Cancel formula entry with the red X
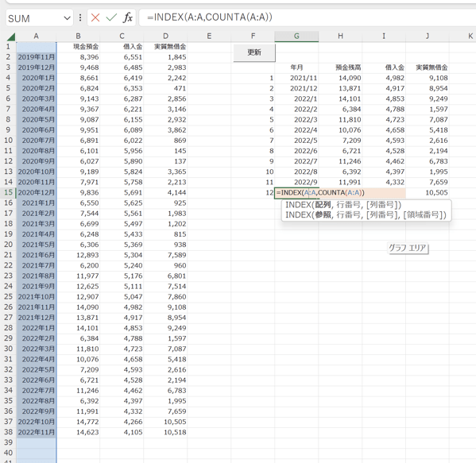The height and width of the screenshot is (463, 476). coord(95,18)
